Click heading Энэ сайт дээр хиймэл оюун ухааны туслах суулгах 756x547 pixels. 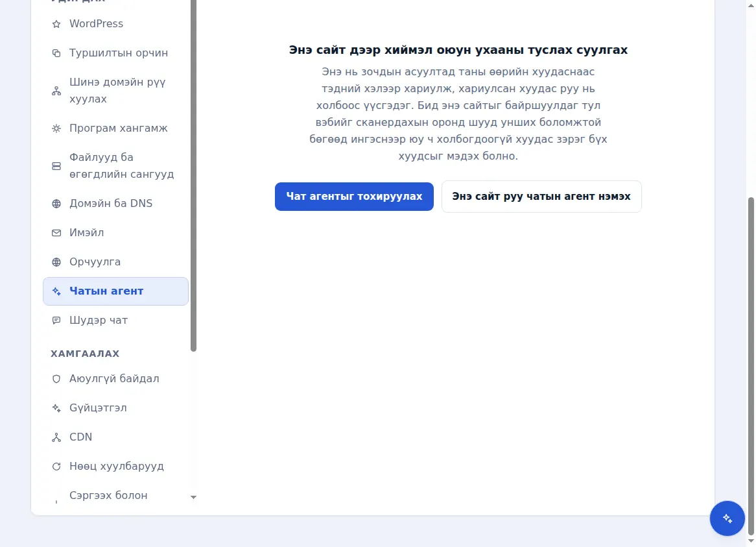(458, 50)
